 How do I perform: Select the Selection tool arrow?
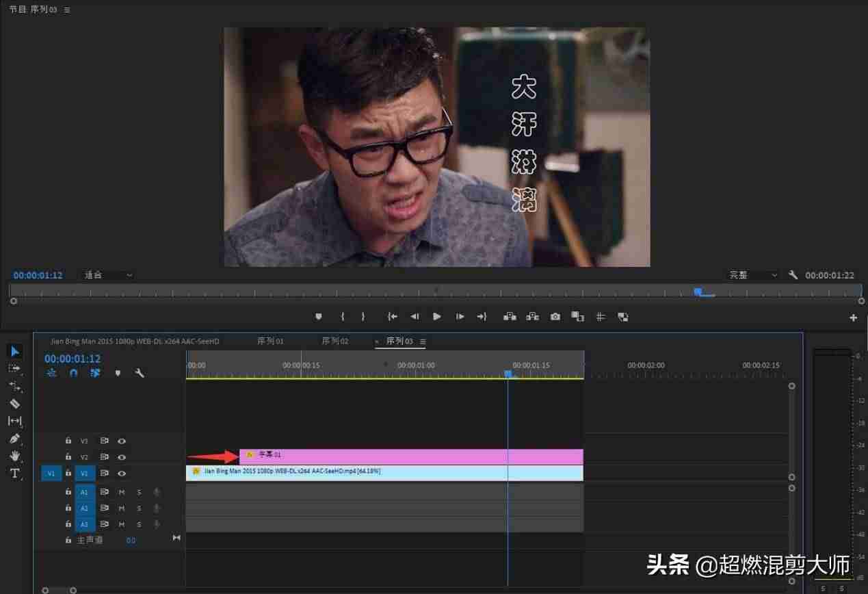tap(14, 351)
